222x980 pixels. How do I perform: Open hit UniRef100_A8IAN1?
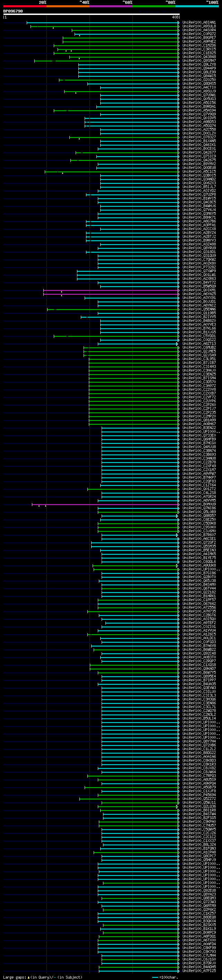[x=199, y=23]
